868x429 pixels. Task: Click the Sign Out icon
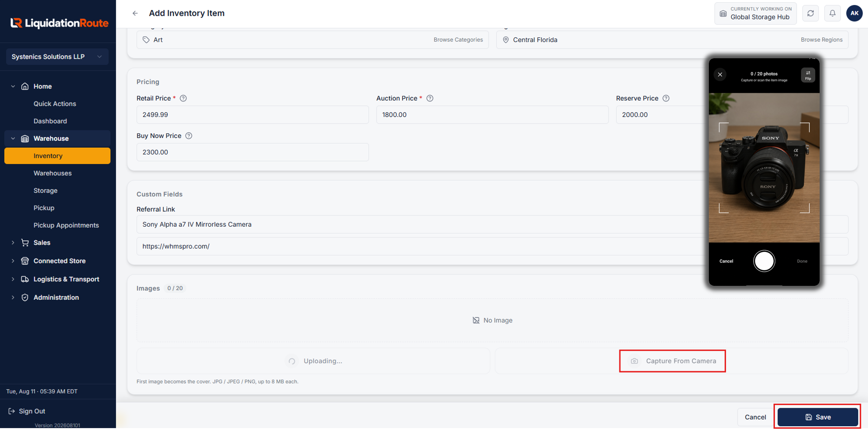(x=12, y=411)
